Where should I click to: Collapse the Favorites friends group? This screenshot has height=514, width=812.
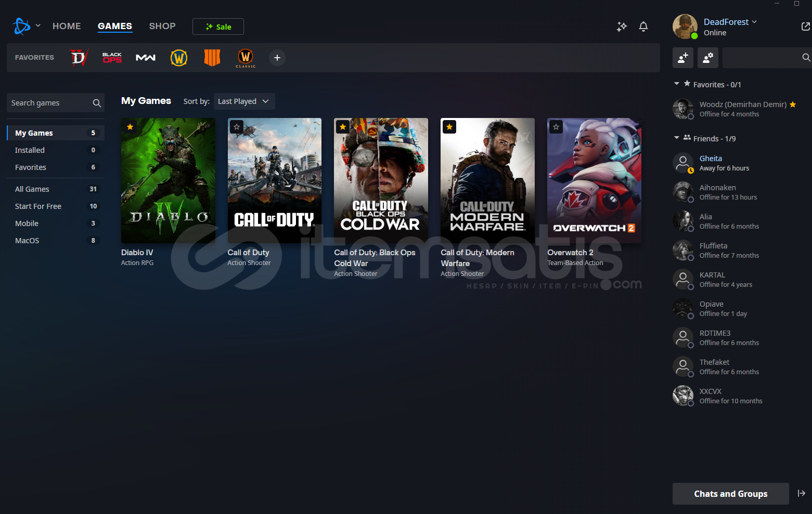(677, 84)
